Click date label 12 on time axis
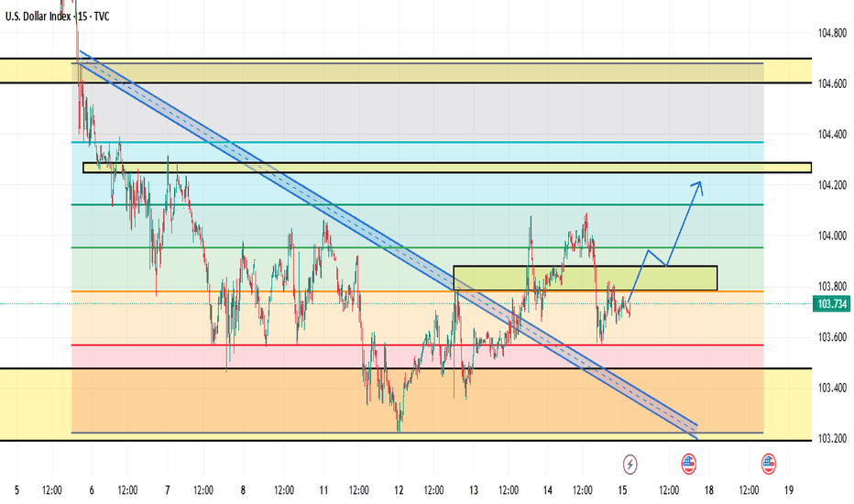This screenshot has width=854, height=504. pos(399,490)
